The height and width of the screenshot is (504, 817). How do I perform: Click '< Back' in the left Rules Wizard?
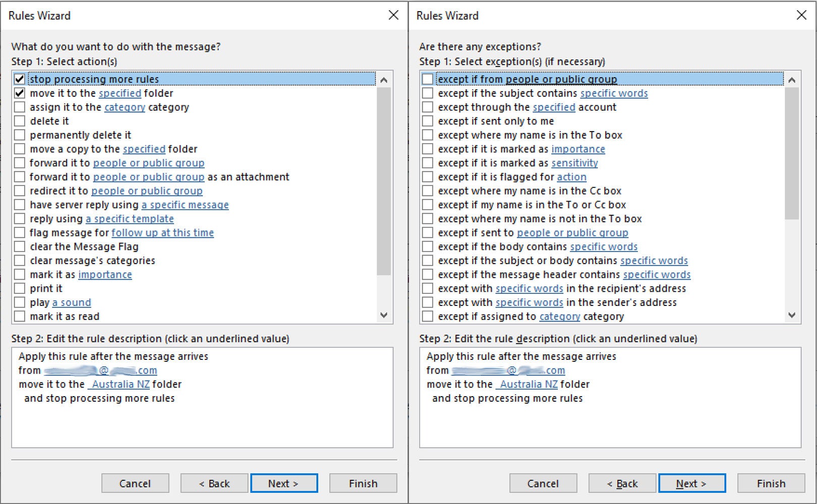(x=214, y=483)
